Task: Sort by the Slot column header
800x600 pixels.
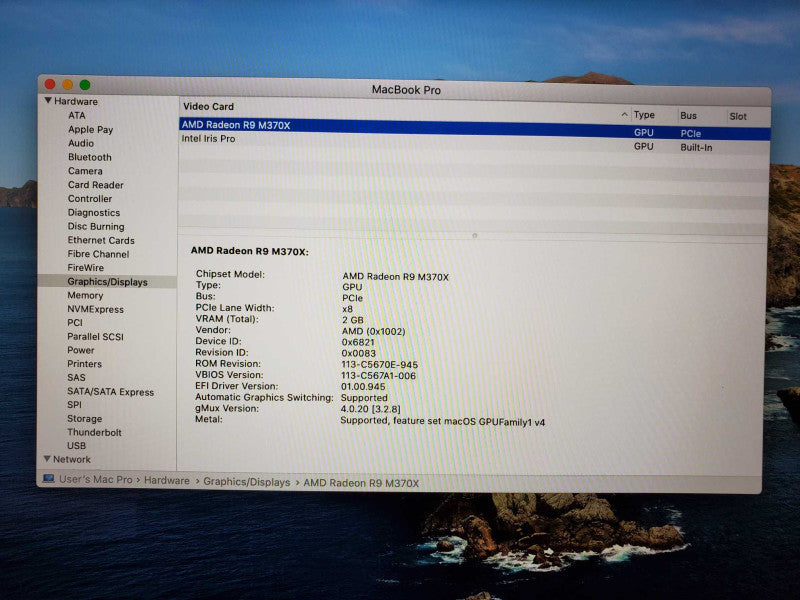Action: coord(738,116)
